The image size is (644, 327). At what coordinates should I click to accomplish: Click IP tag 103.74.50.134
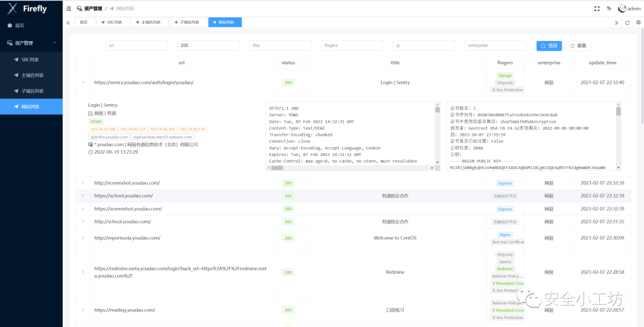click(193, 129)
